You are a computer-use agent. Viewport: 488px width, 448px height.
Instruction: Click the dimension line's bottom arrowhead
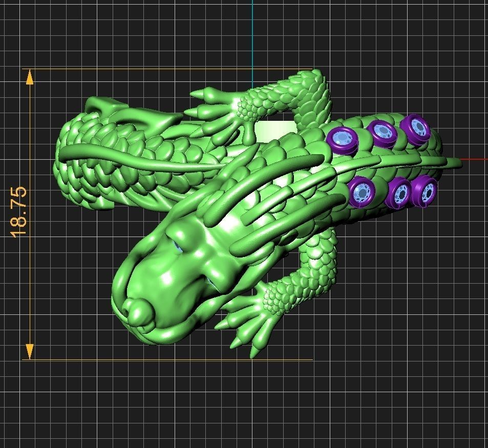[x=30, y=352]
